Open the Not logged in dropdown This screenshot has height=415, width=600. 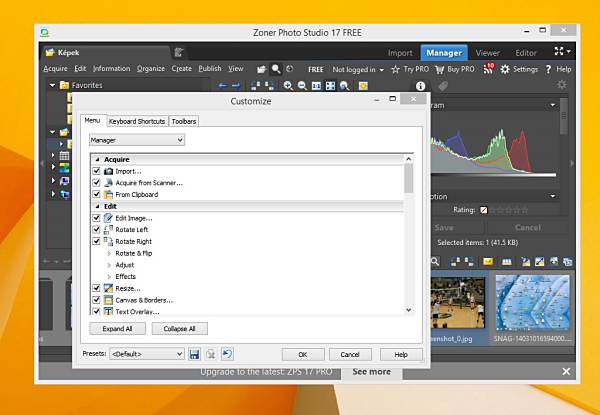[358, 70]
